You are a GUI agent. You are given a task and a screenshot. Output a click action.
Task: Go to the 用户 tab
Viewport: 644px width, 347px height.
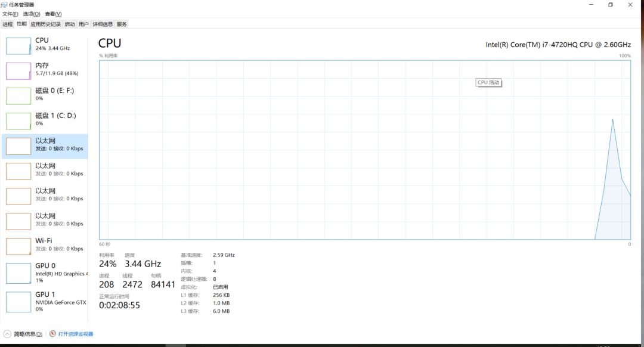pyautogui.click(x=83, y=24)
